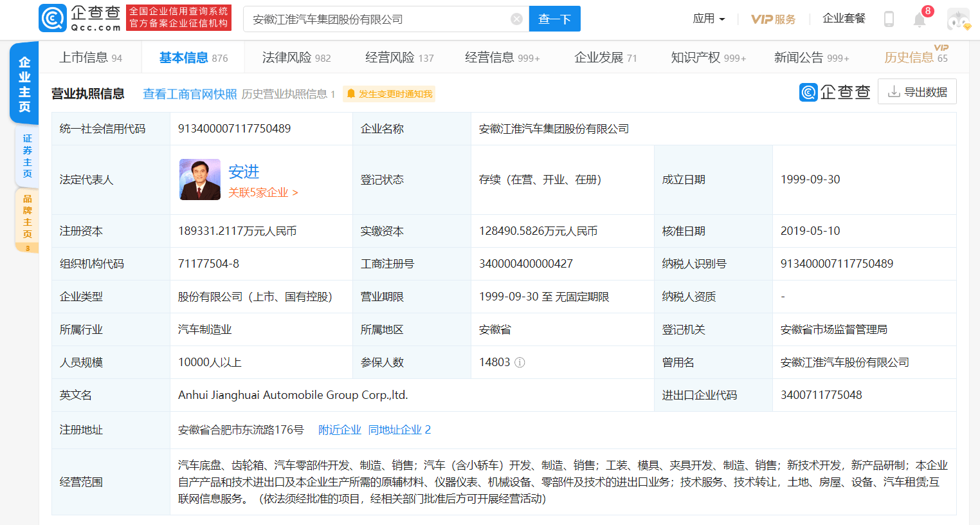Clear the search field with X icon
Viewport: 980px width, 525px height.
516,19
